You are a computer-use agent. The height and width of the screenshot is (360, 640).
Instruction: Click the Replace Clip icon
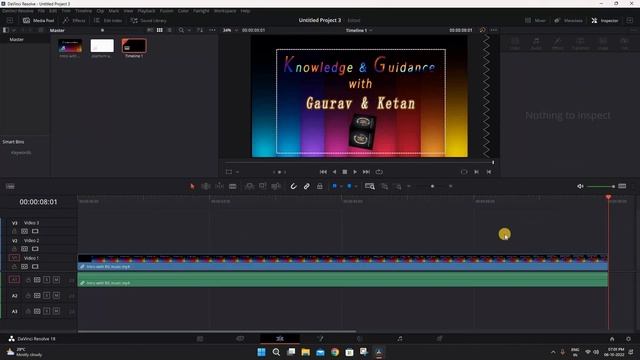pyautogui.click(x=276, y=187)
